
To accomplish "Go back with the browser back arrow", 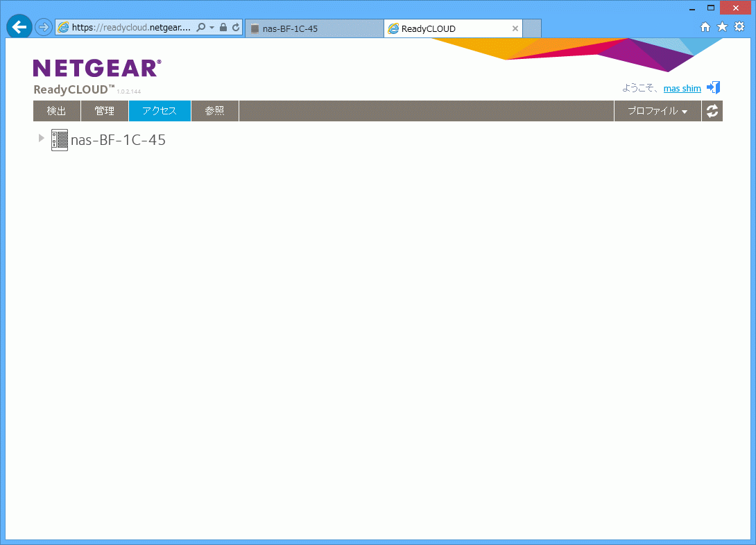I will click(19, 27).
